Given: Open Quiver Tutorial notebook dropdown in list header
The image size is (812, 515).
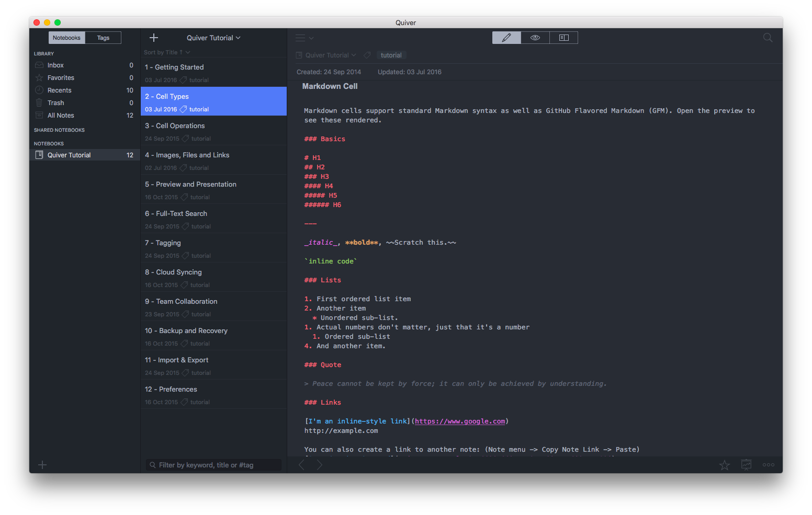Looking at the screenshot, I should (x=213, y=38).
